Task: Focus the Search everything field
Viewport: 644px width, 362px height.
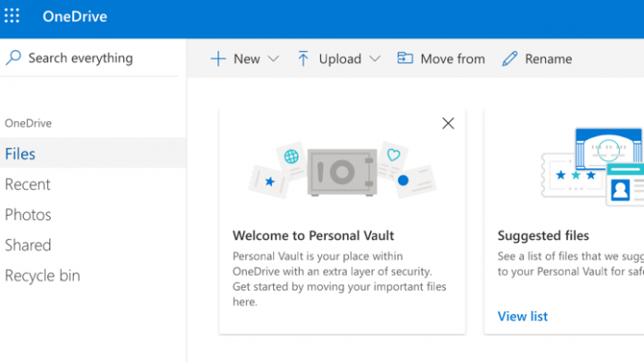Action: click(x=90, y=58)
